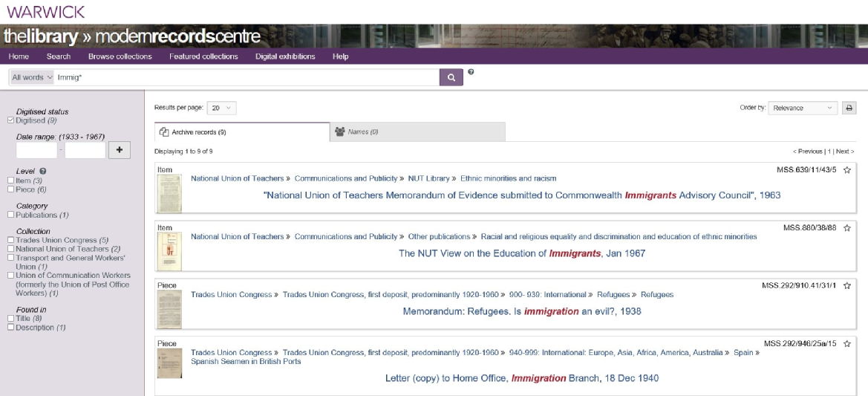Click the print results icon

pos(849,108)
